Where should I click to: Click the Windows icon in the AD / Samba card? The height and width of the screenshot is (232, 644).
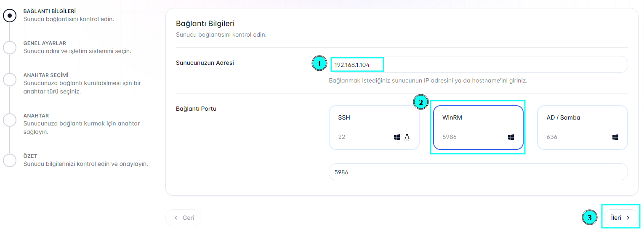click(615, 137)
